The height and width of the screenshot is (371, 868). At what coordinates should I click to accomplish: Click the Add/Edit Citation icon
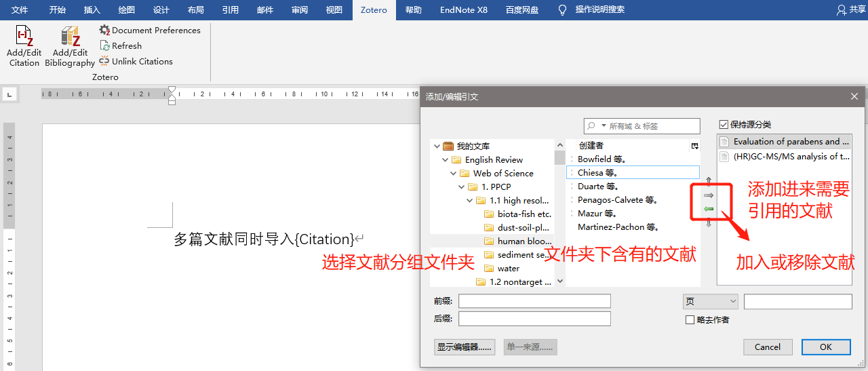coord(24,36)
